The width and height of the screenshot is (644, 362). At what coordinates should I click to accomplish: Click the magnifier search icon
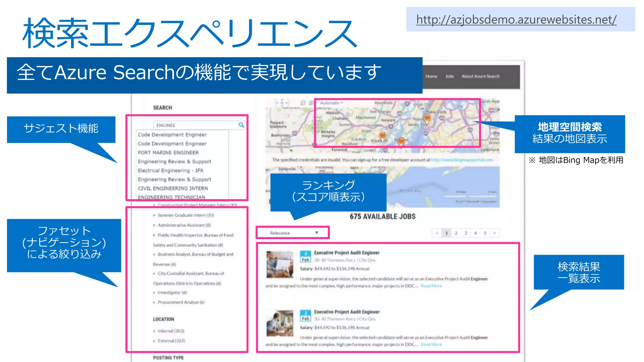tap(241, 125)
